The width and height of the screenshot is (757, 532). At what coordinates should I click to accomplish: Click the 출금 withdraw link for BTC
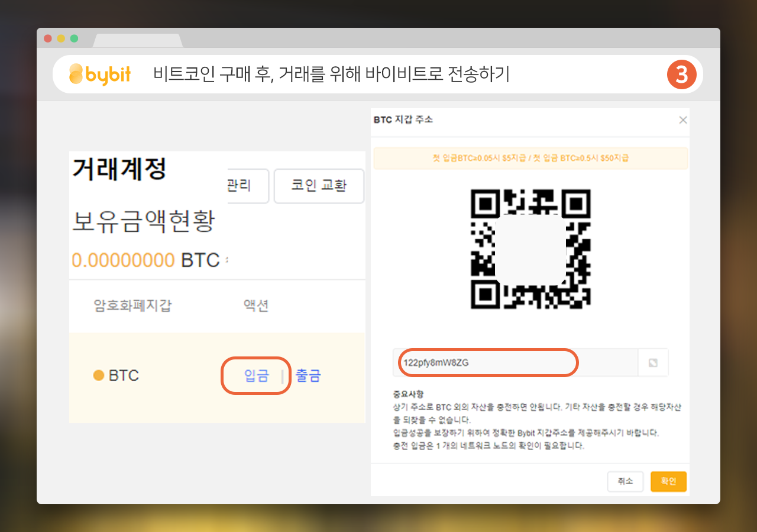pyautogui.click(x=308, y=375)
